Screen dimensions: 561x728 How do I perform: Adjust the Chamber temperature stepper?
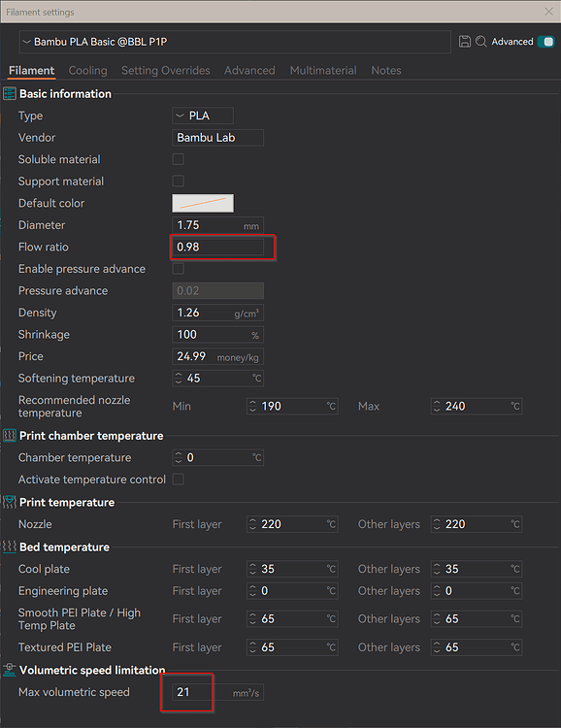coord(179,458)
